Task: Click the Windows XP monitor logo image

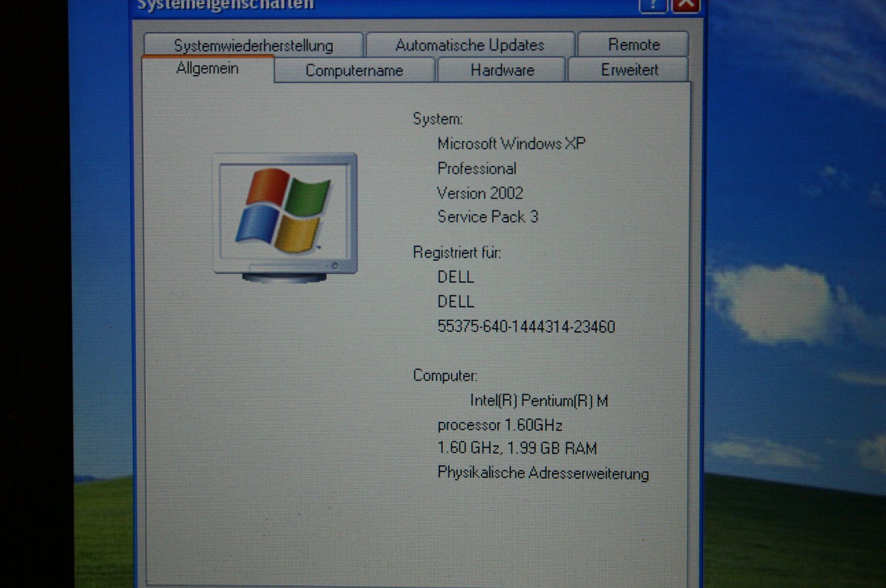Action: (x=285, y=217)
